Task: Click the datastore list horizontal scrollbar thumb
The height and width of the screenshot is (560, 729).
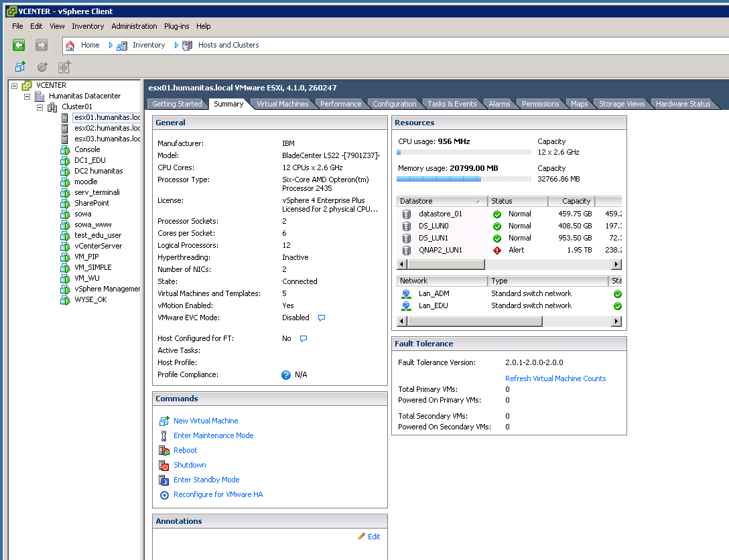Action: [x=446, y=265]
